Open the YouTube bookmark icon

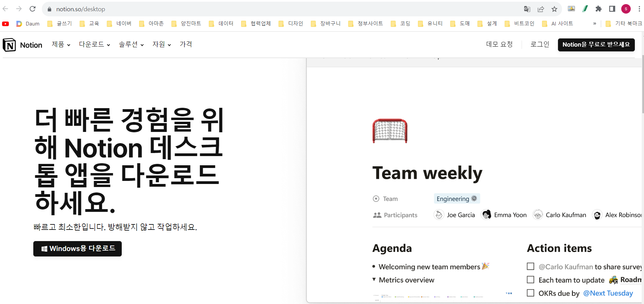pos(5,23)
